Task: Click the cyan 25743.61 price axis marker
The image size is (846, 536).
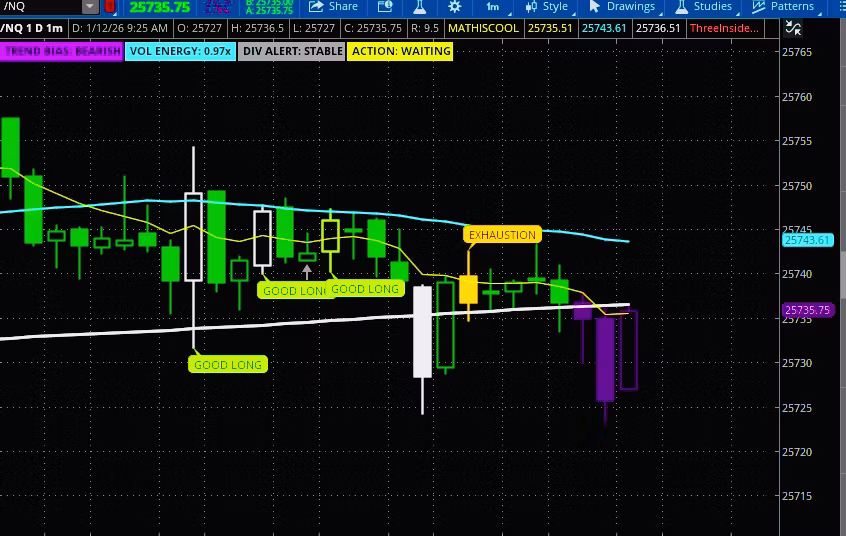Action: (x=807, y=240)
